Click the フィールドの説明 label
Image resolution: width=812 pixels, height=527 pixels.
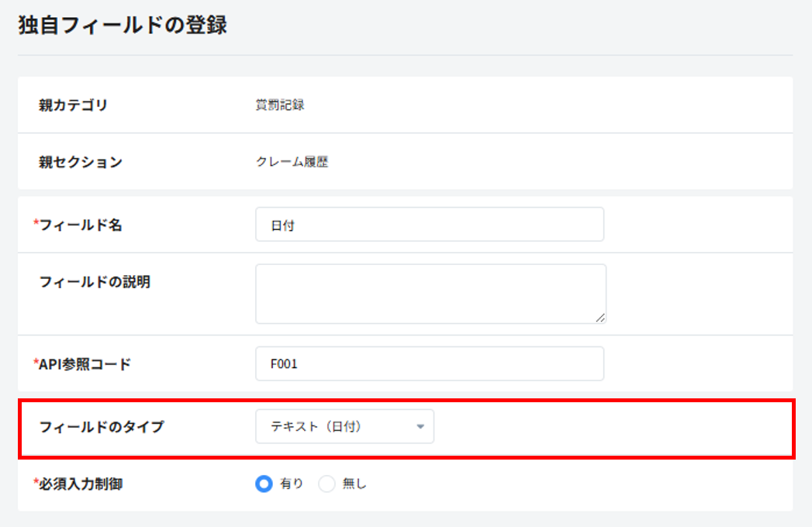(94, 282)
